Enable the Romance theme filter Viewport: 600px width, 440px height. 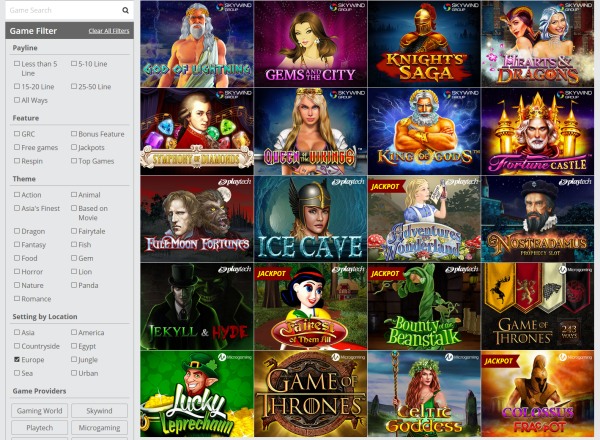(x=17, y=298)
